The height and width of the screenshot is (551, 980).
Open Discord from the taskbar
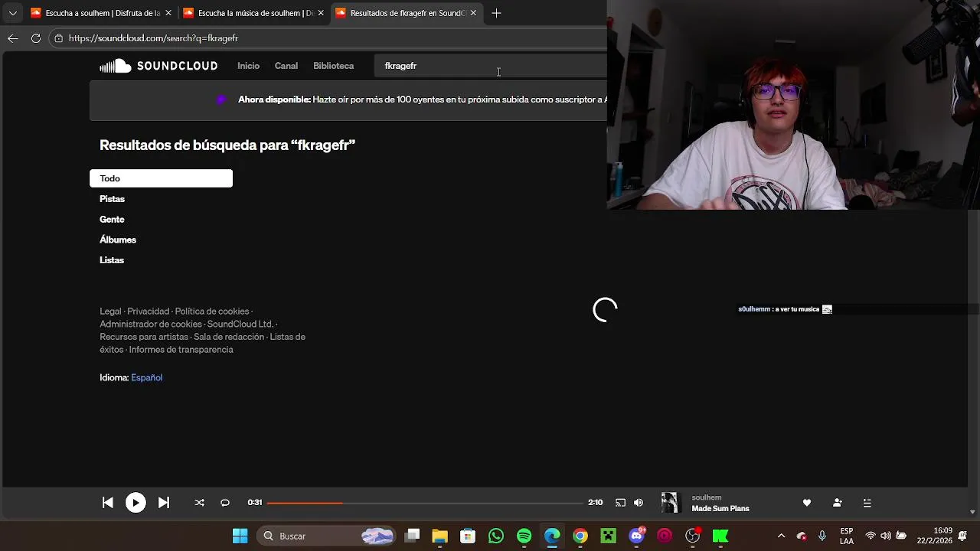pyautogui.click(x=636, y=536)
